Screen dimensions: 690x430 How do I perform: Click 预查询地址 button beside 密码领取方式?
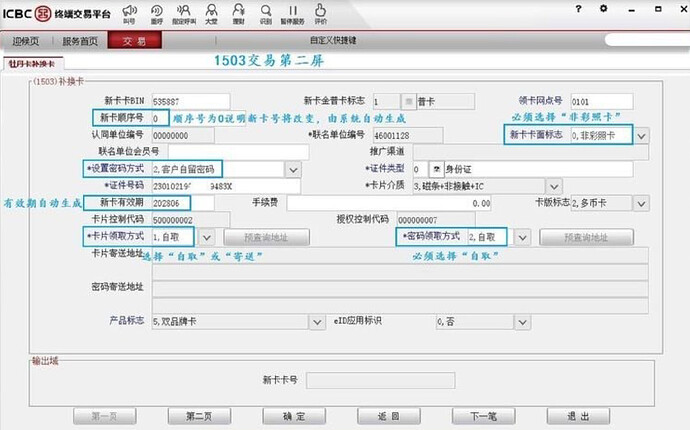[x=587, y=237]
